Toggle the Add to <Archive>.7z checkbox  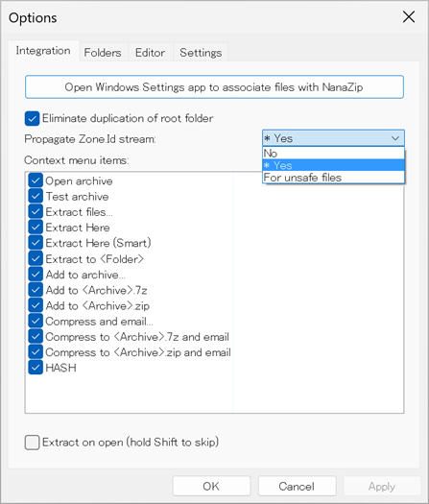[36, 290]
